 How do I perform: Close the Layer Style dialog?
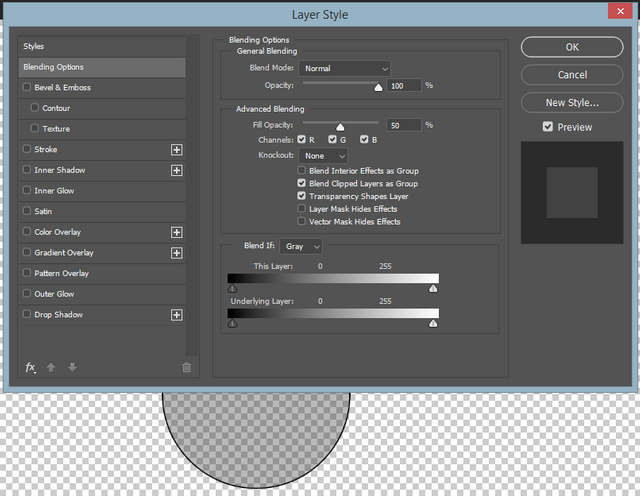620,11
